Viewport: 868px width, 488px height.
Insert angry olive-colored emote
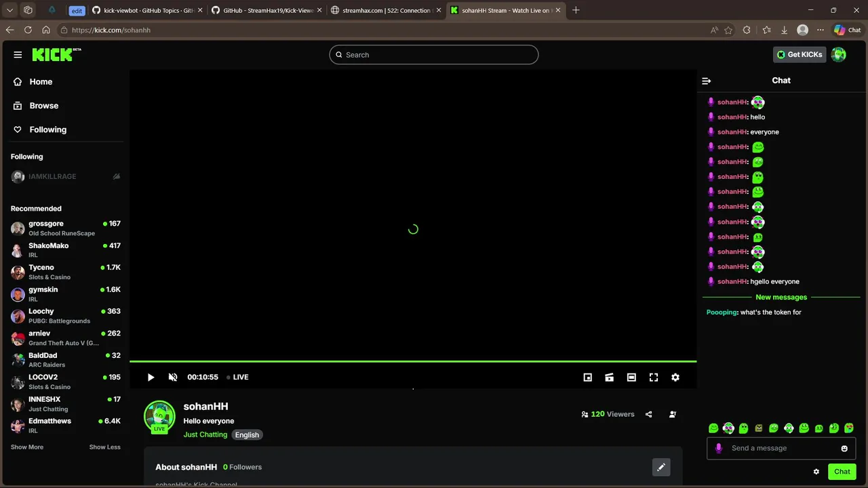(x=759, y=428)
